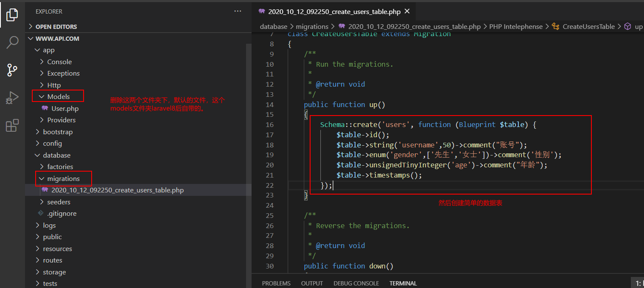Click CreateUsersTable class icon in breadcrumb
The image size is (644, 288).
point(555,26)
